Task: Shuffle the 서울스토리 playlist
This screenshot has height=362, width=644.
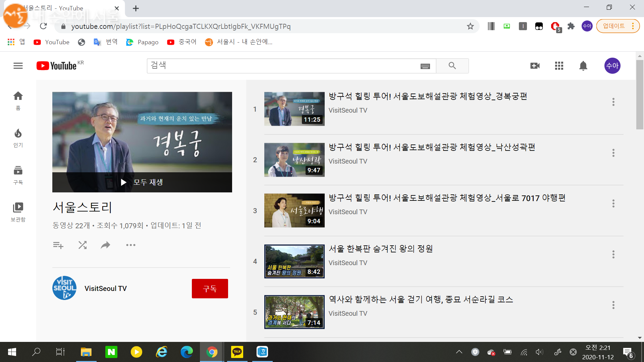Action: coord(83,245)
